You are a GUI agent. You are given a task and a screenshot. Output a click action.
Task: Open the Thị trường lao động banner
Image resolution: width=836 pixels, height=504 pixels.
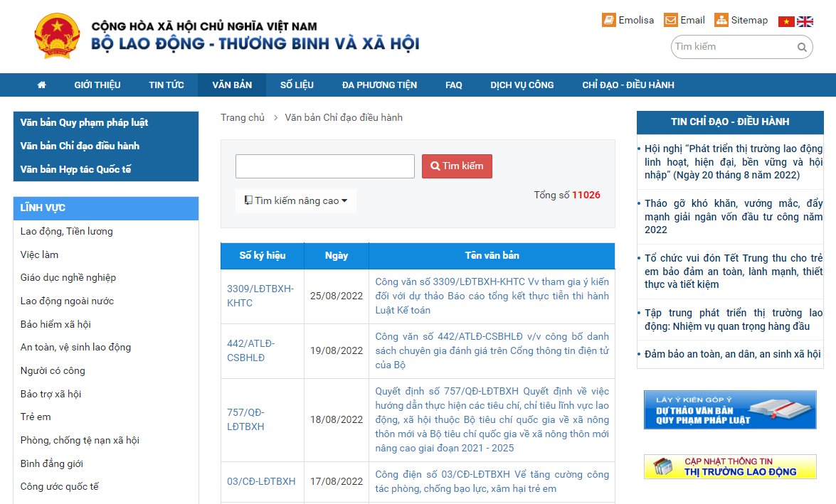pyautogui.click(x=729, y=466)
